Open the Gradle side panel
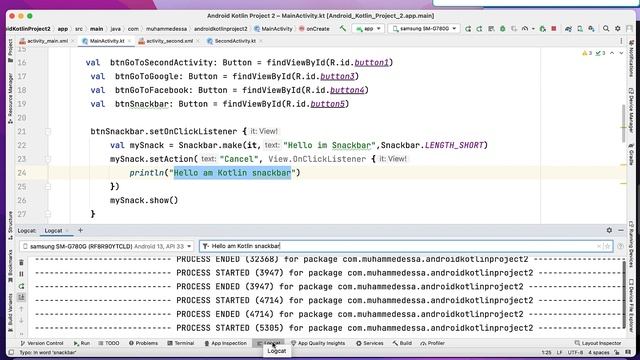 (x=631, y=154)
